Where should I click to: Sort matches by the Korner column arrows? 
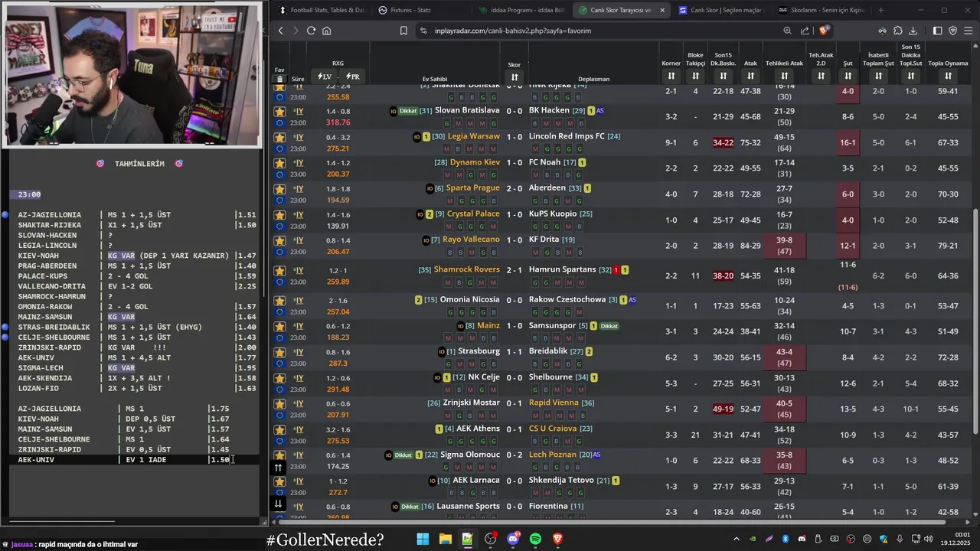[x=671, y=76]
